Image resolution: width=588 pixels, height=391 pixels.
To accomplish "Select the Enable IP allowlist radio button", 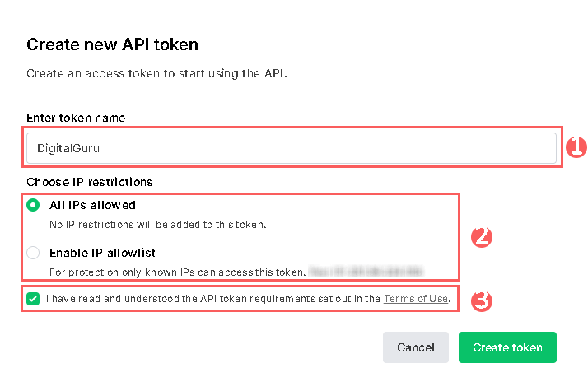I will (x=33, y=253).
